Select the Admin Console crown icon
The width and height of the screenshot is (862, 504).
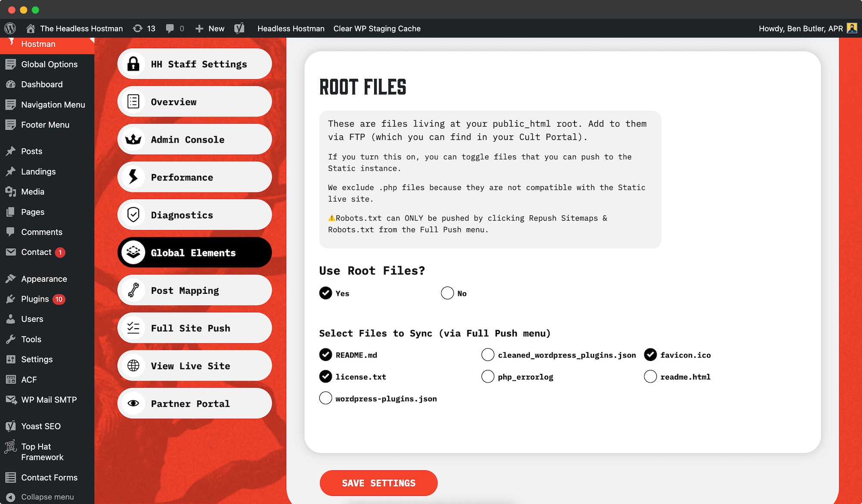[133, 139]
